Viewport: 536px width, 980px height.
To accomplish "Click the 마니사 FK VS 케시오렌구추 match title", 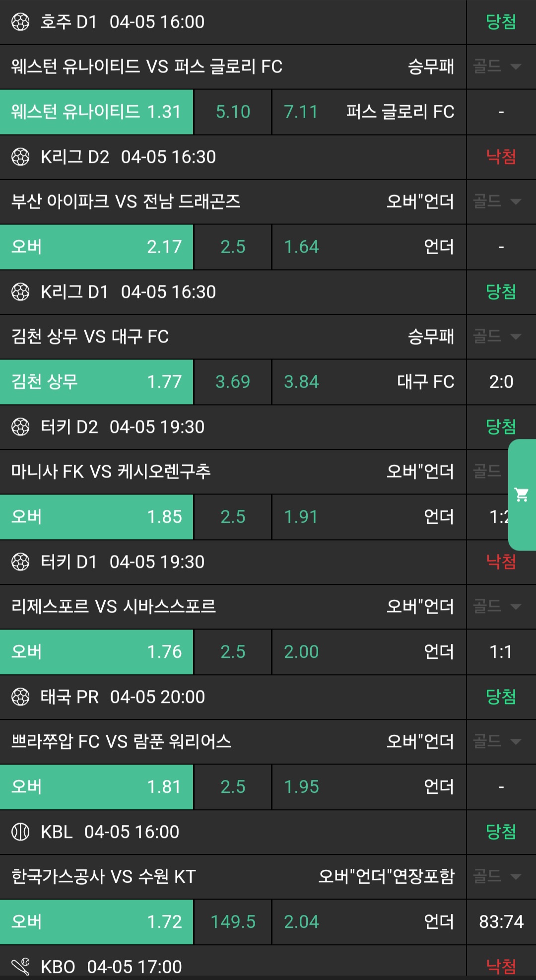I will tap(111, 472).
